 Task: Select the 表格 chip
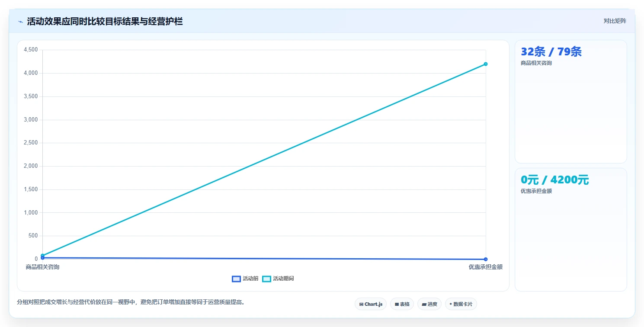tap(402, 304)
